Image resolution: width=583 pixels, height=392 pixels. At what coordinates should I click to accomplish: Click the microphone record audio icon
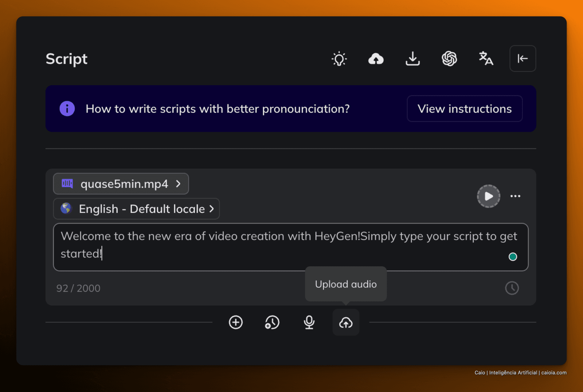309,322
